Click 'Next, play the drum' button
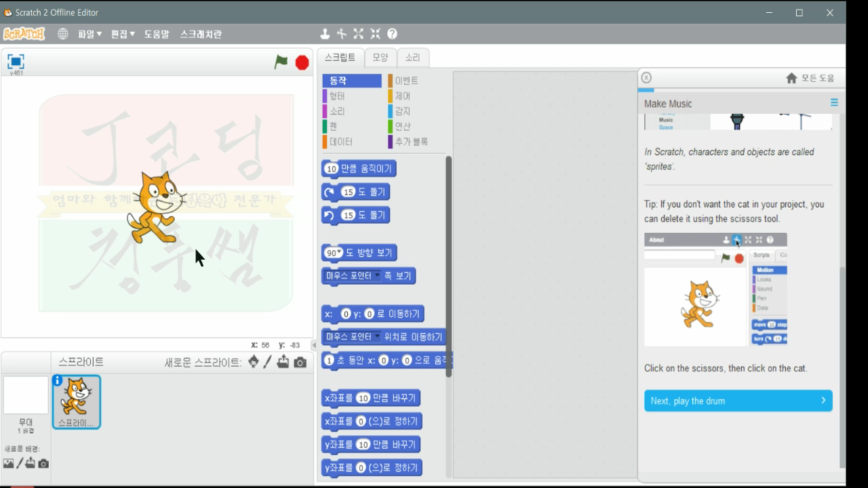This screenshot has width=868, height=488. [x=738, y=401]
